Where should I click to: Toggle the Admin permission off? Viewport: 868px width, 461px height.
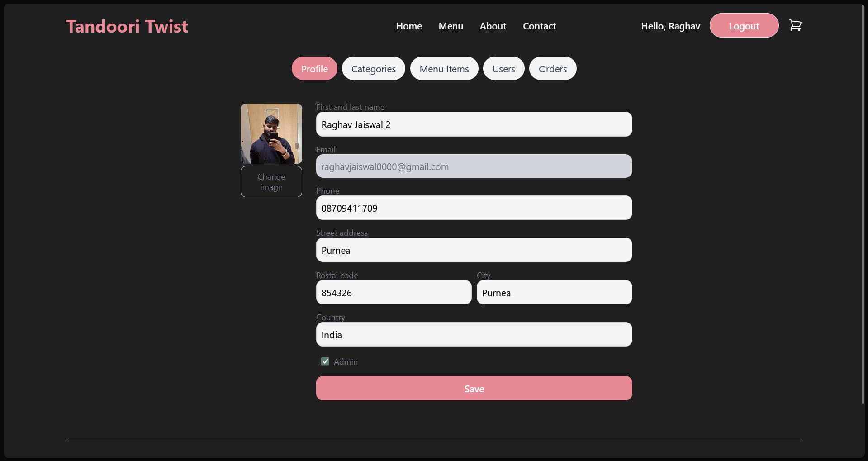[x=325, y=361]
